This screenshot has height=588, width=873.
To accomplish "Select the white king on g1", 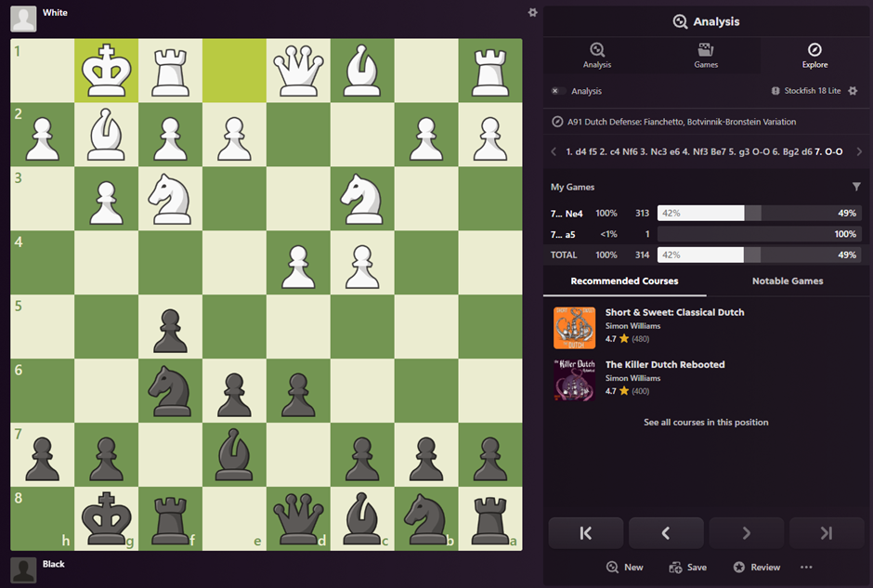I will point(107,71).
